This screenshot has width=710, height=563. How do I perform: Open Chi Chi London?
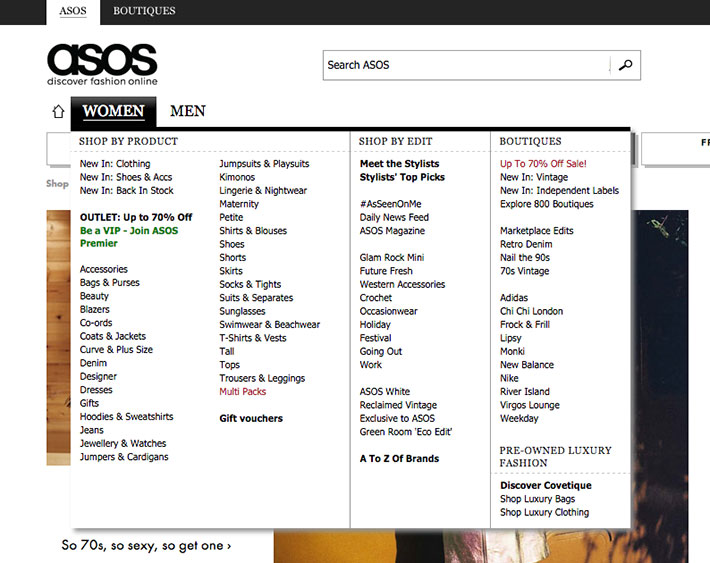(x=532, y=311)
